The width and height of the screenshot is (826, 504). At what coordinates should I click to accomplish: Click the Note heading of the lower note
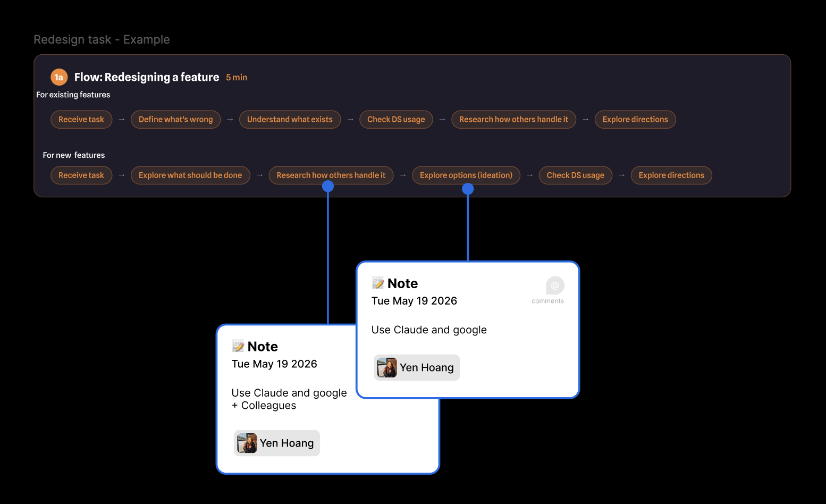[263, 347]
